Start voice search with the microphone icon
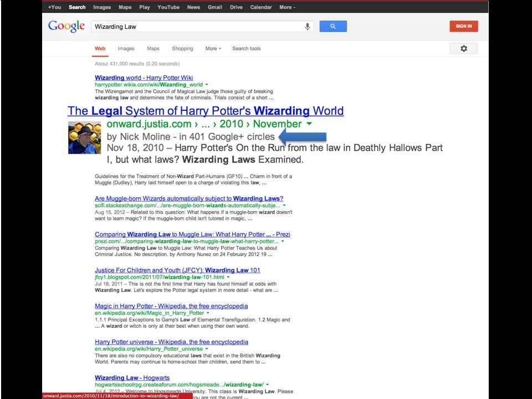Image resolution: width=532 pixels, height=399 pixels. coord(308,27)
